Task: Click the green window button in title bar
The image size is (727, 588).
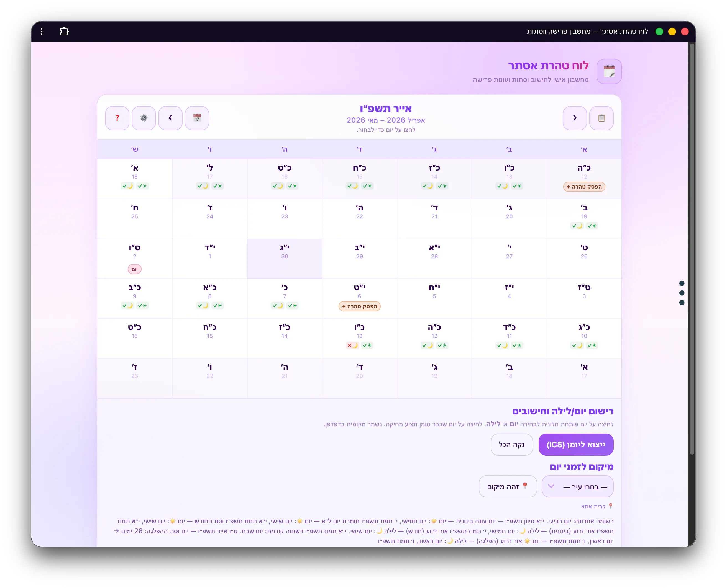Action: coord(659,32)
